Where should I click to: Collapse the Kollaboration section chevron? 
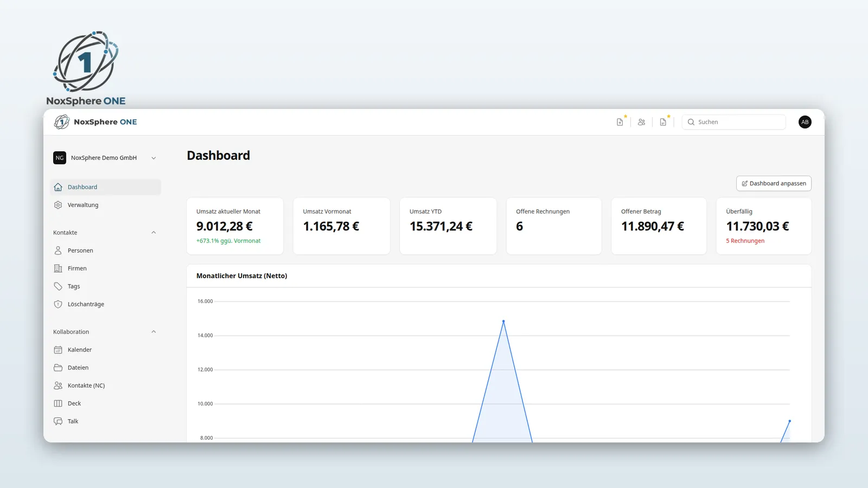(154, 332)
